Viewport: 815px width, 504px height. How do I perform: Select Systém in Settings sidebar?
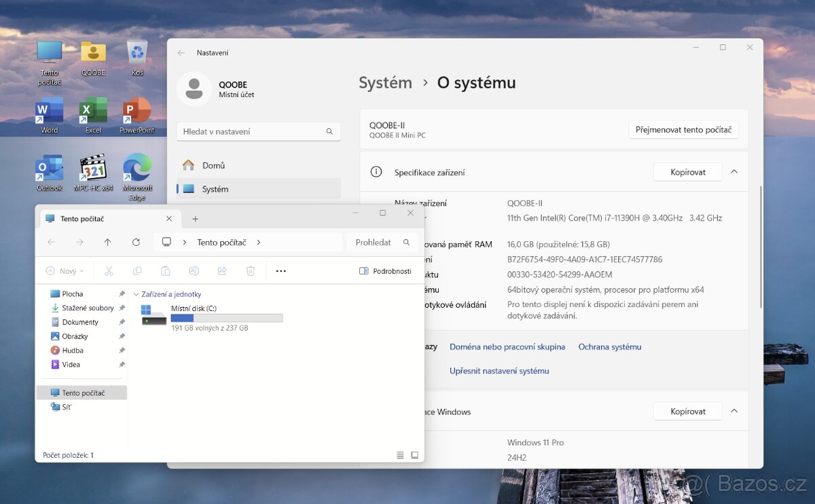(215, 189)
